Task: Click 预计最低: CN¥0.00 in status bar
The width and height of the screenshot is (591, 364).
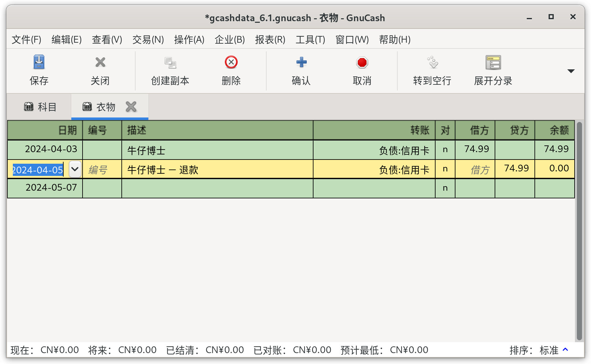Action: click(x=384, y=350)
